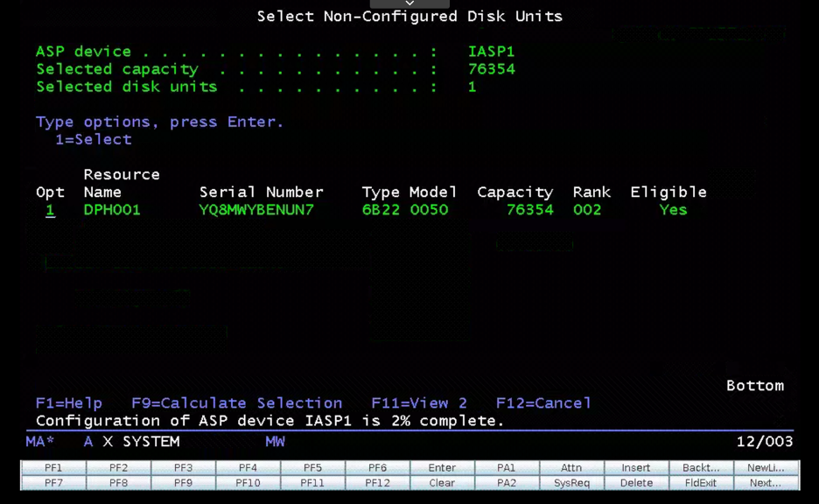Select F1=Help function key text
The height and width of the screenshot is (504, 819).
tap(69, 403)
